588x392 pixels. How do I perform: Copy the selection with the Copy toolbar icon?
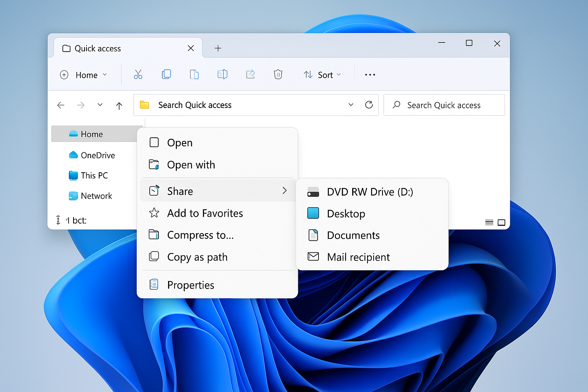(166, 74)
